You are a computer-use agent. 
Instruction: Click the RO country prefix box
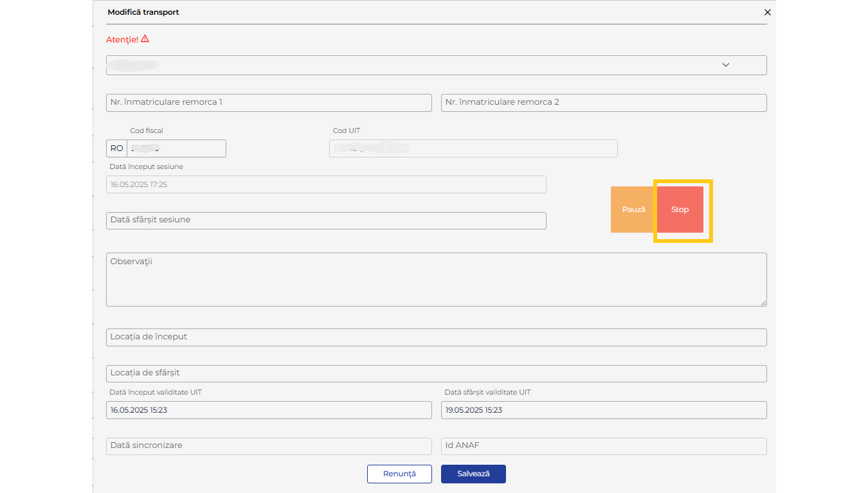[x=116, y=148]
